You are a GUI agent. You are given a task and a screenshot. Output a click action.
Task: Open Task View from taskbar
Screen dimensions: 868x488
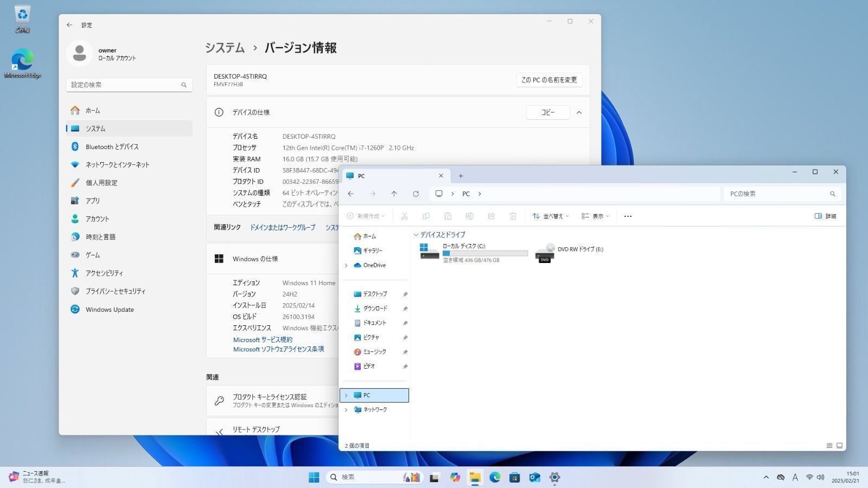[x=434, y=477]
